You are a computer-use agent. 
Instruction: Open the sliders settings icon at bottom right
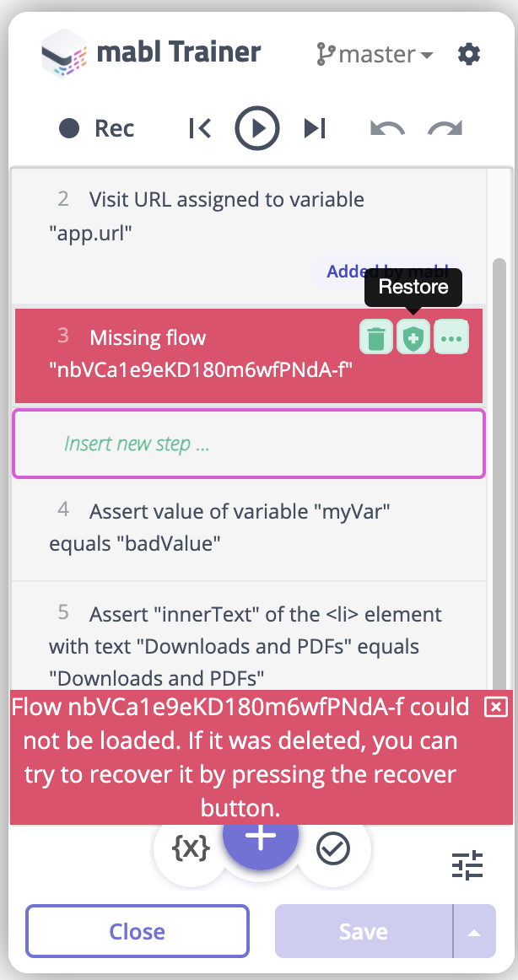467,865
